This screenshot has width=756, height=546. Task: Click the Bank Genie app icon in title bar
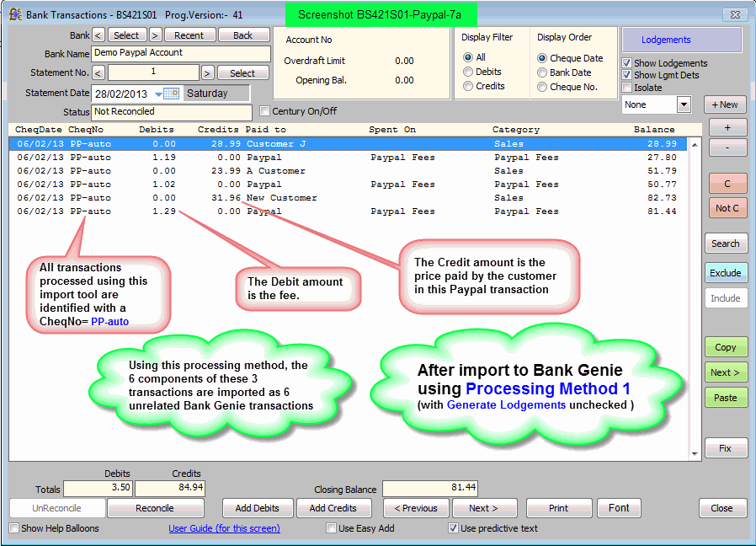coord(15,14)
